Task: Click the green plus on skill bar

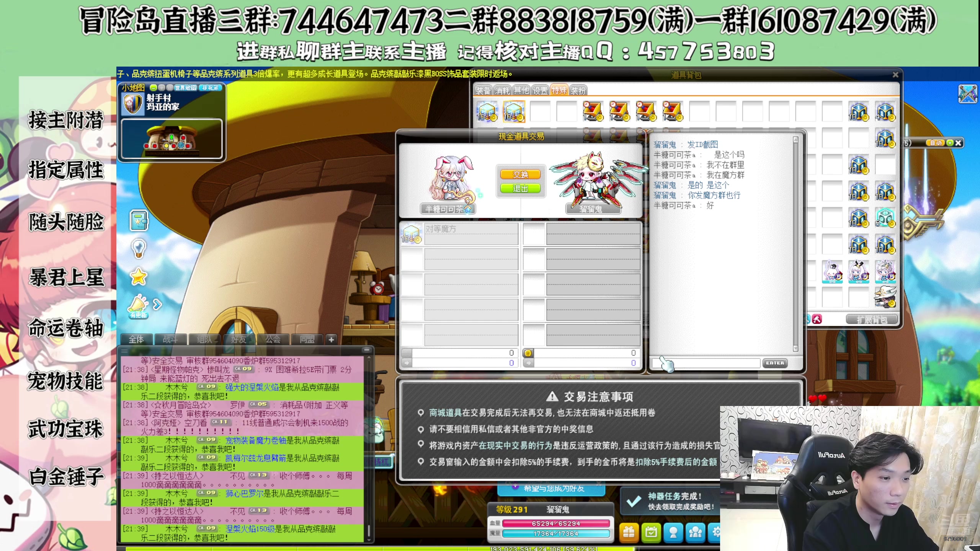Action: point(950,143)
